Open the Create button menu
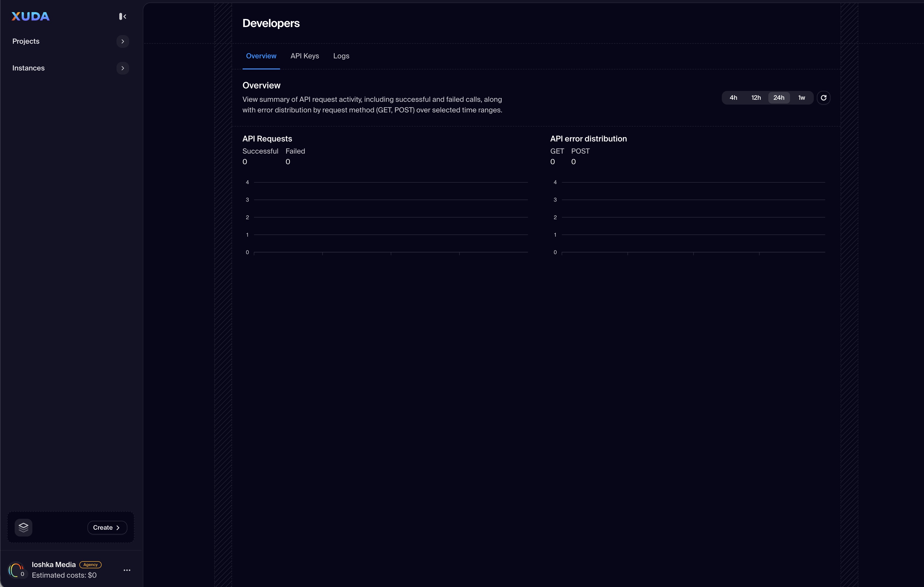 (x=107, y=528)
